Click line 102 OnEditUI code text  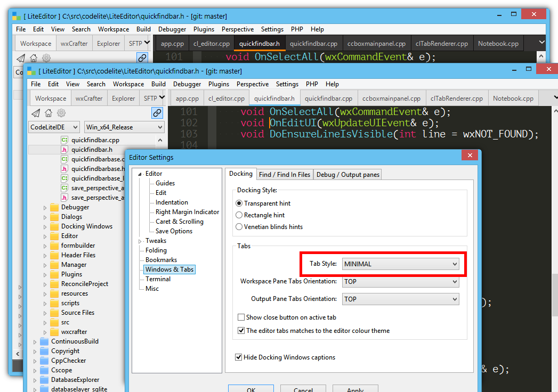(x=339, y=123)
